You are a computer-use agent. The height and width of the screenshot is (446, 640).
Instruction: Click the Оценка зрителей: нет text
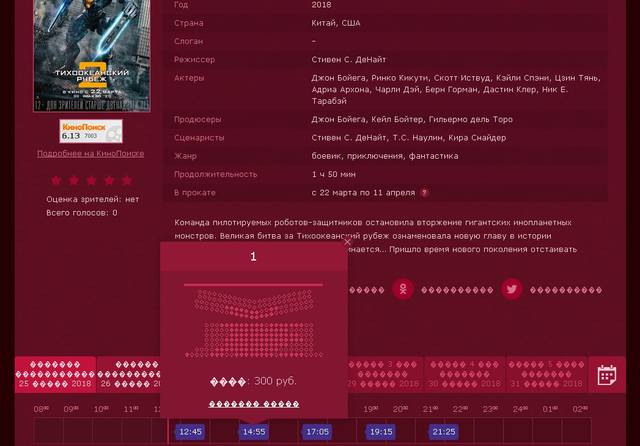point(93,199)
